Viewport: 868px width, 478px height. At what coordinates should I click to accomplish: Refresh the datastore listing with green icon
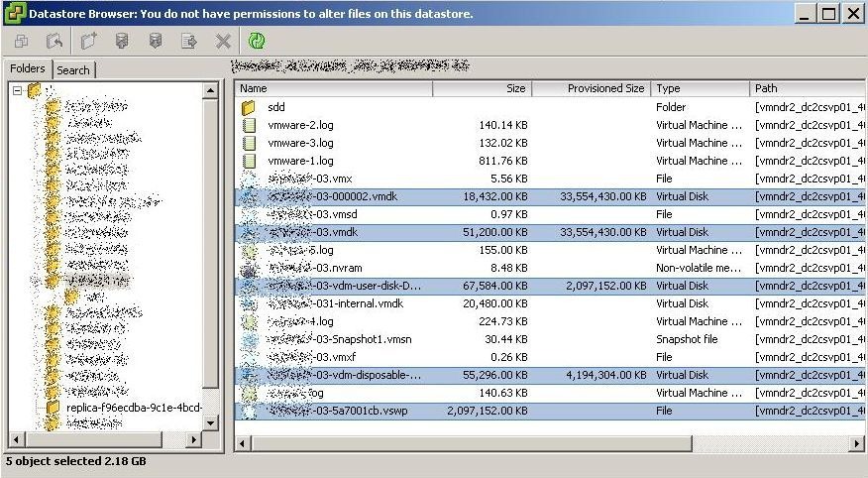click(257, 41)
